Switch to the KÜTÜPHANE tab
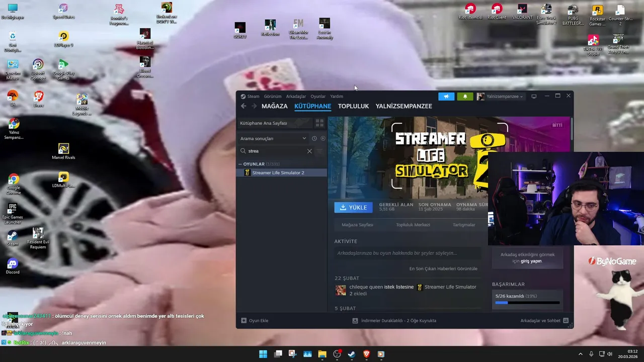 pos(312,106)
